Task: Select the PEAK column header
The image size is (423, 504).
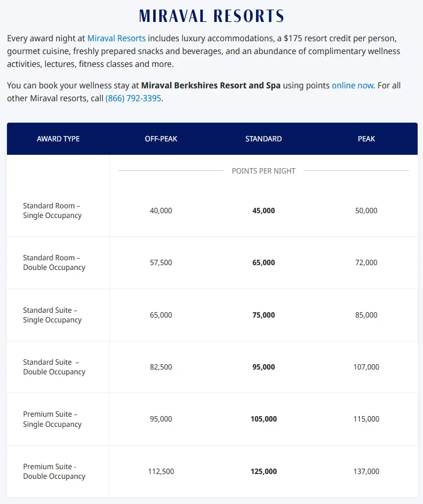Action: (x=366, y=139)
